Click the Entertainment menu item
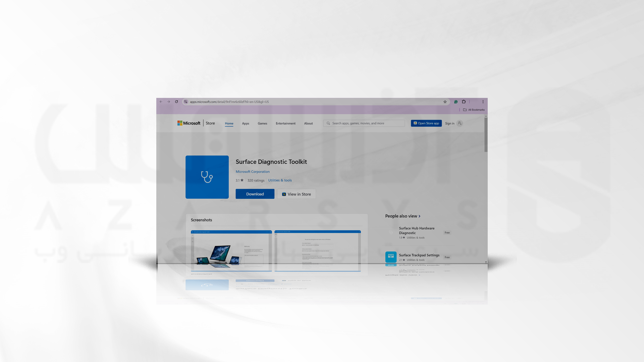Viewport: 644px width, 362px height. (x=286, y=123)
